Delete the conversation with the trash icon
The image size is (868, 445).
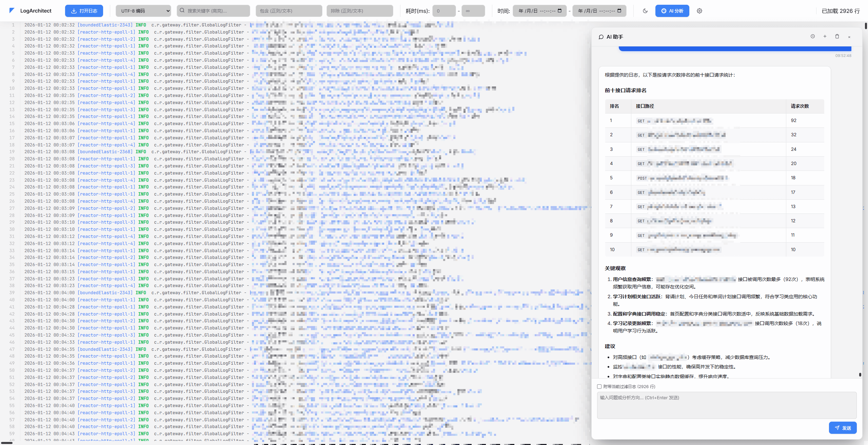tap(837, 37)
